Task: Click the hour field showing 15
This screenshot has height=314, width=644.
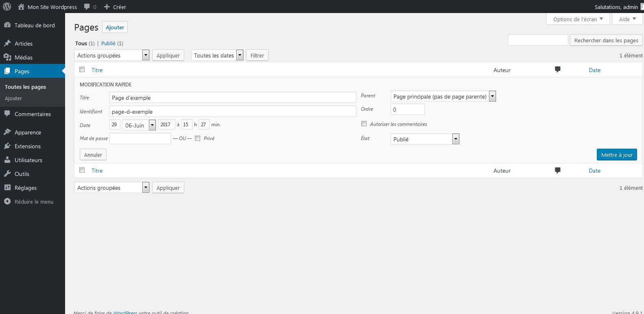Action: 187,125
